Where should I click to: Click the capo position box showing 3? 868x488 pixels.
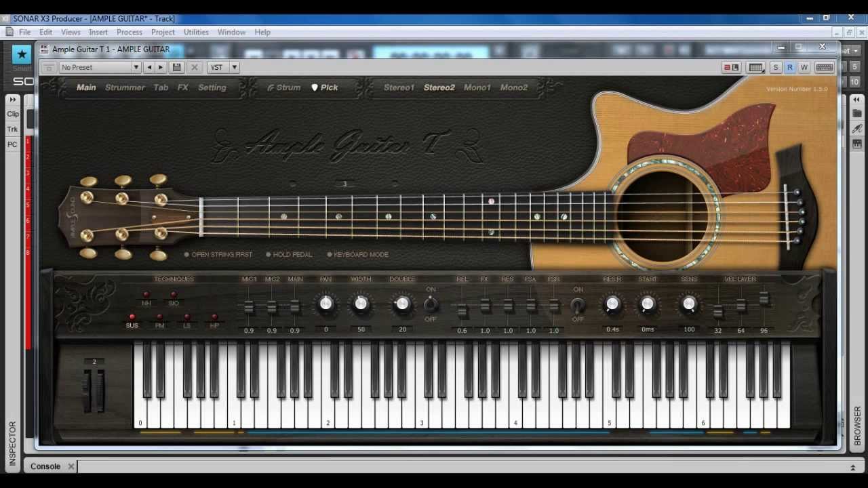tap(344, 184)
